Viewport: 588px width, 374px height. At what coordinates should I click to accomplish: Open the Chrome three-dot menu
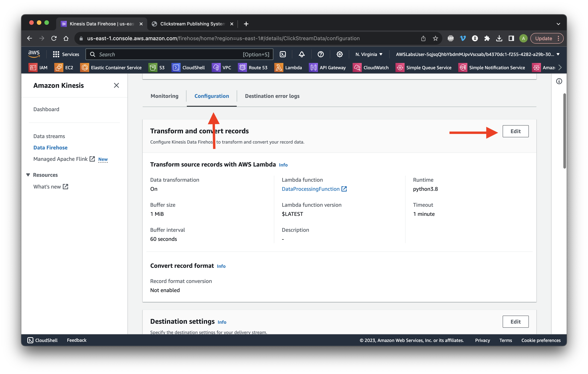[558, 38]
